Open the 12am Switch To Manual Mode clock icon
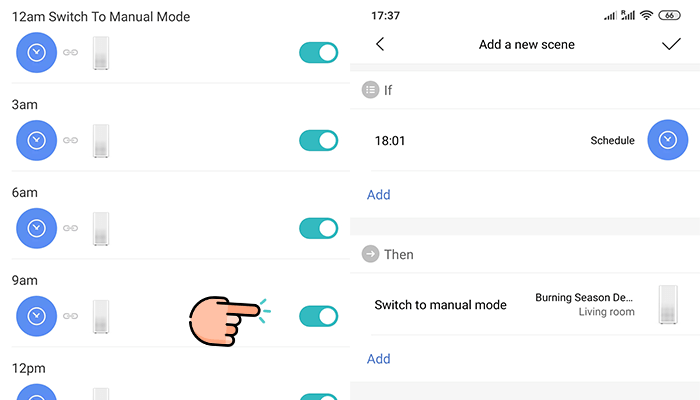This screenshot has height=400, width=700. tap(37, 52)
